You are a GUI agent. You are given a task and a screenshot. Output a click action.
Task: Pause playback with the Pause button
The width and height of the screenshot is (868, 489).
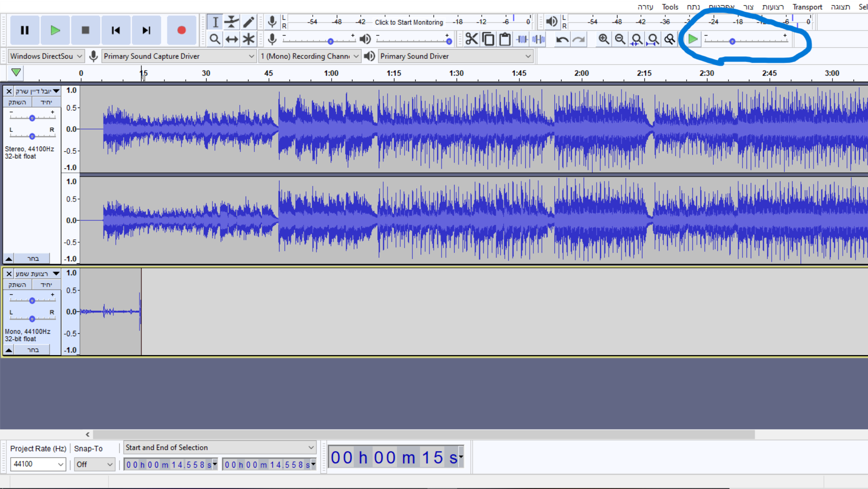[24, 30]
